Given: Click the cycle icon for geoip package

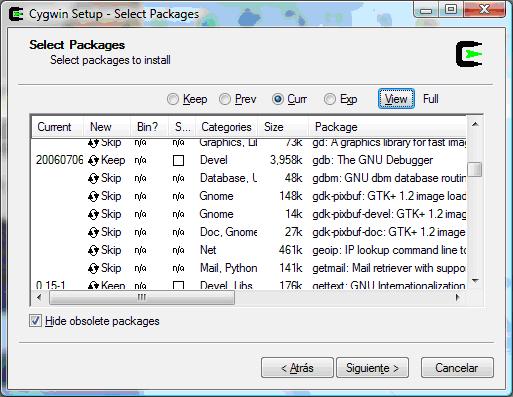Looking at the screenshot, I should click(93, 251).
